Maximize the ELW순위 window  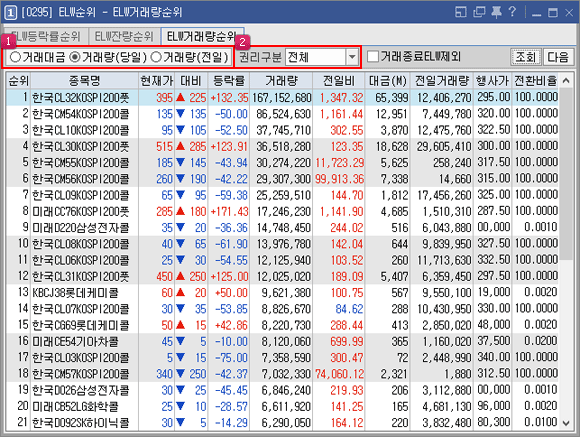click(553, 13)
